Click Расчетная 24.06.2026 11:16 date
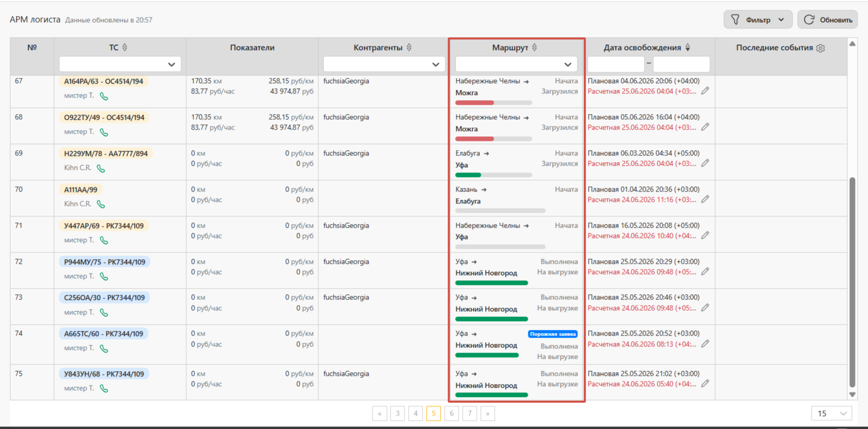This screenshot has width=868, height=429. [642, 200]
